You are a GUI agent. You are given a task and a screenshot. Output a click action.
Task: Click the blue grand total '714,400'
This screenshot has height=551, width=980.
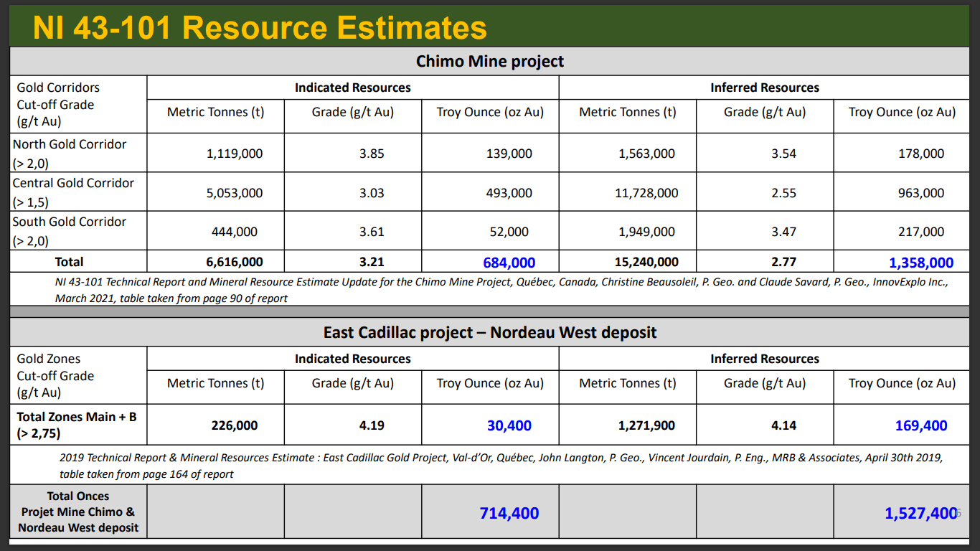[509, 513]
